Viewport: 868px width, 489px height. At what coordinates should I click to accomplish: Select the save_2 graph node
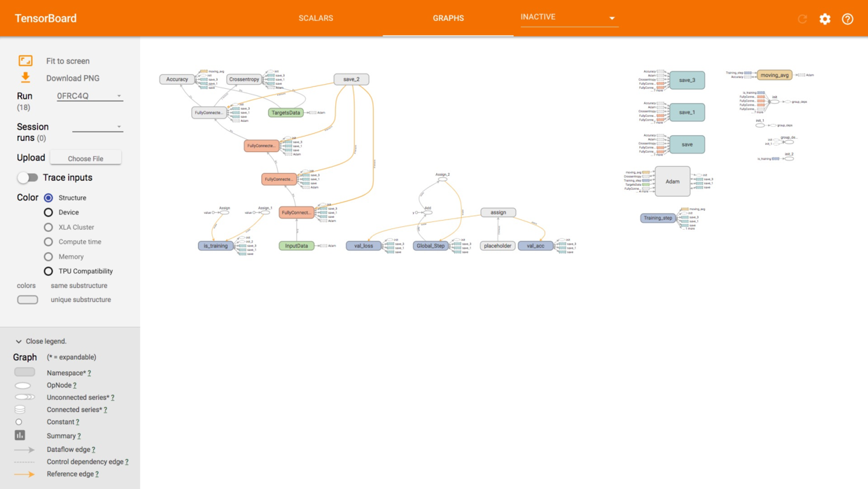coord(351,79)
